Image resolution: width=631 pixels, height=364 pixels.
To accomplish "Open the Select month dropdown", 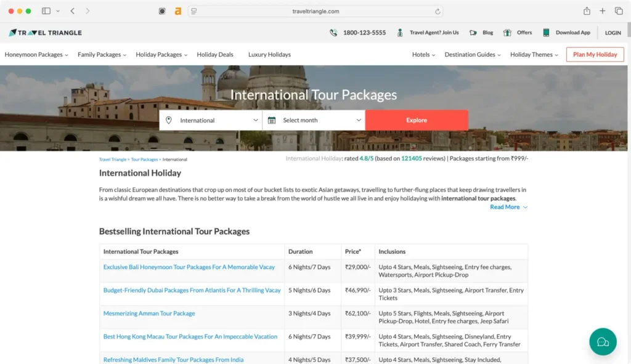I will 314,120.
